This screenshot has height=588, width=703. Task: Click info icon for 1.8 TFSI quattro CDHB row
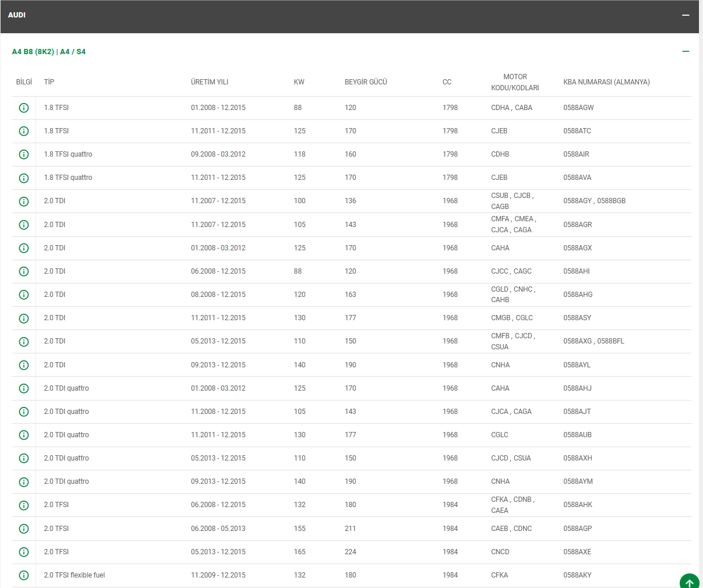(x=24, y=154)
